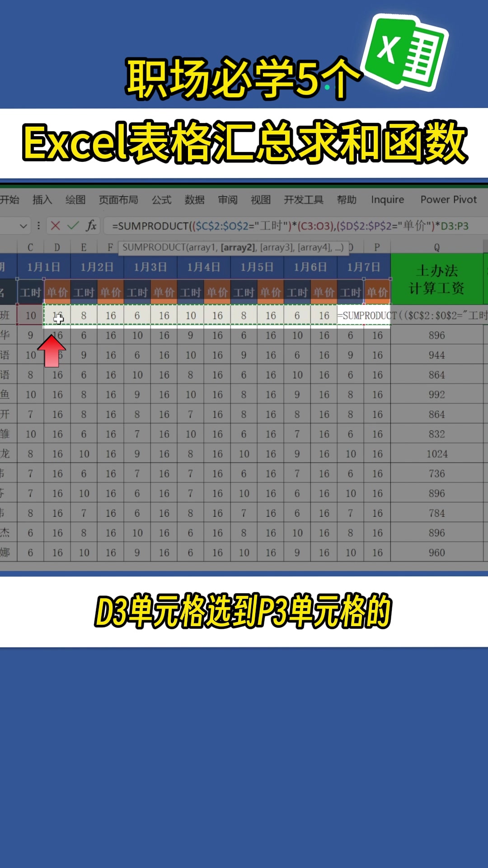The width and height of the screenshot is (488, 868).
Task: Select column E cell in the 960 row
Action: click(84, 552)
